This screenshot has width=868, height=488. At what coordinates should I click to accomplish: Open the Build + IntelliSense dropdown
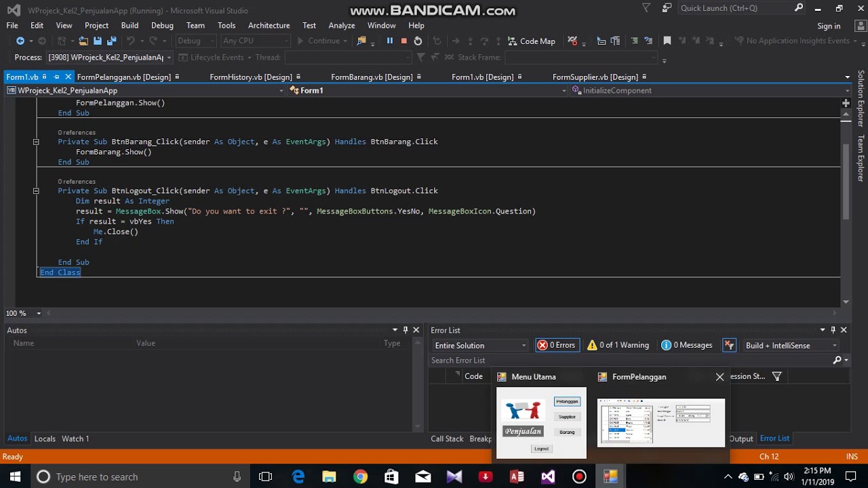792,346
